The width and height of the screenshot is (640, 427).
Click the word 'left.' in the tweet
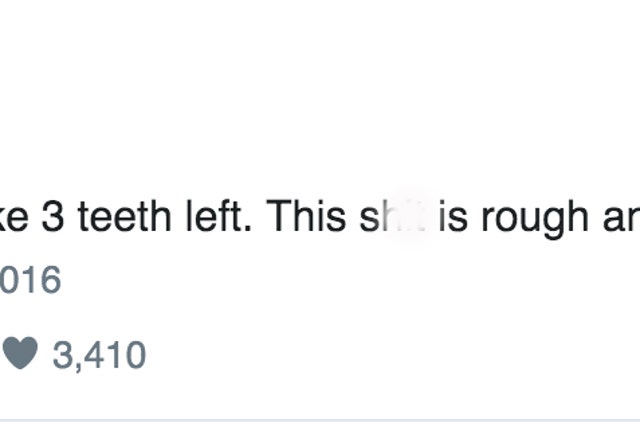pyautogui.click(x=218, y=216)
